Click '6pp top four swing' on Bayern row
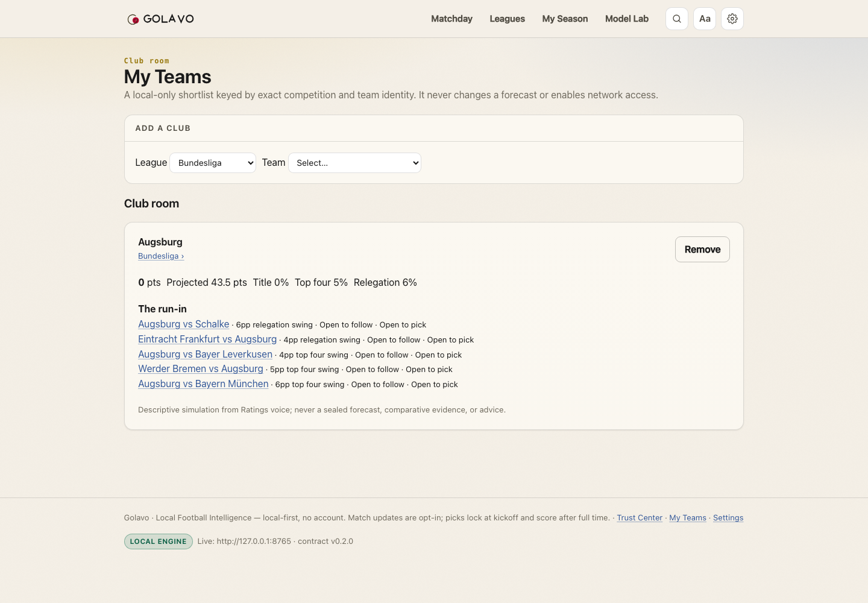The height and width of the screenshot is (603, 868). (310, 385)
